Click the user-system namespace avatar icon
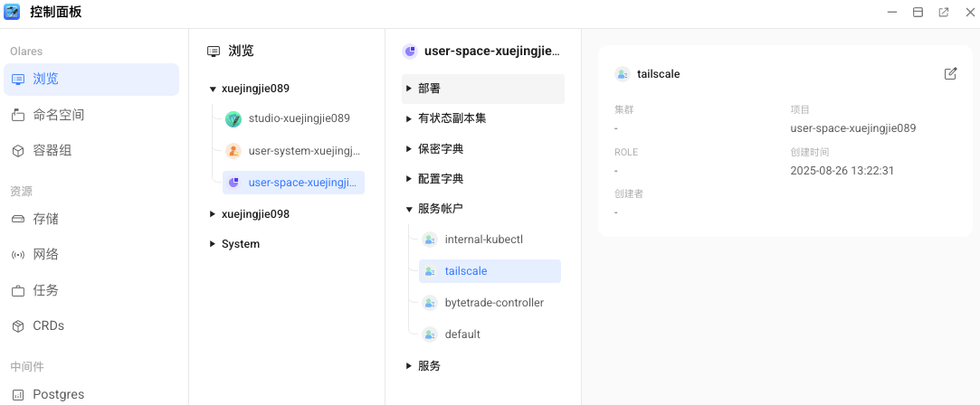The height and width of the screenshot is (405, 980). (x=233, y=151)
